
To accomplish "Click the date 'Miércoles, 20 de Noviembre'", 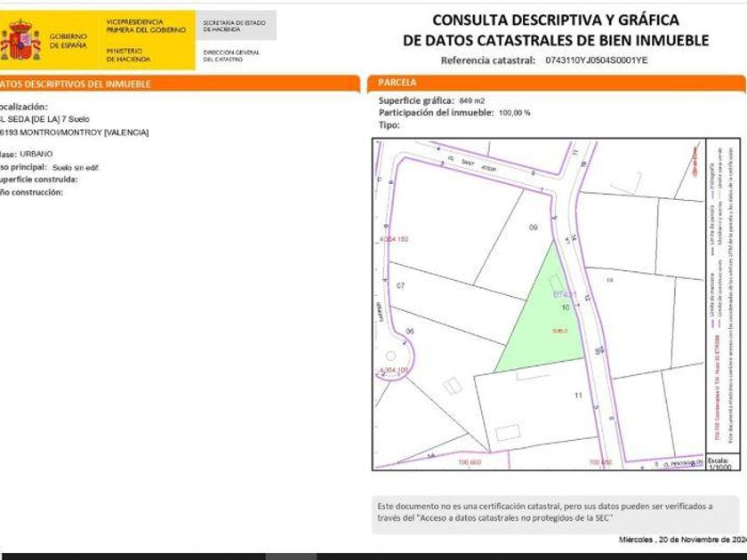I will tap(682, 540).
